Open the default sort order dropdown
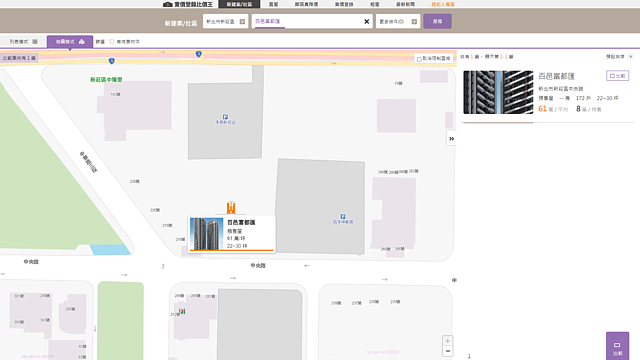Screen dimensions: 640x360 [619, 57]
